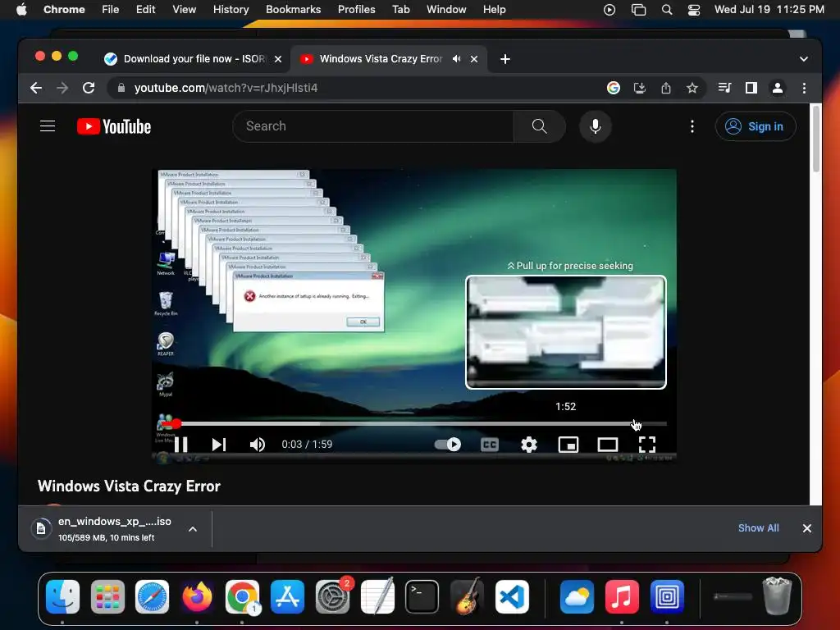Pause the YouTube video
The width and height of the screenshot is (840, 630).
click(181, 444)
